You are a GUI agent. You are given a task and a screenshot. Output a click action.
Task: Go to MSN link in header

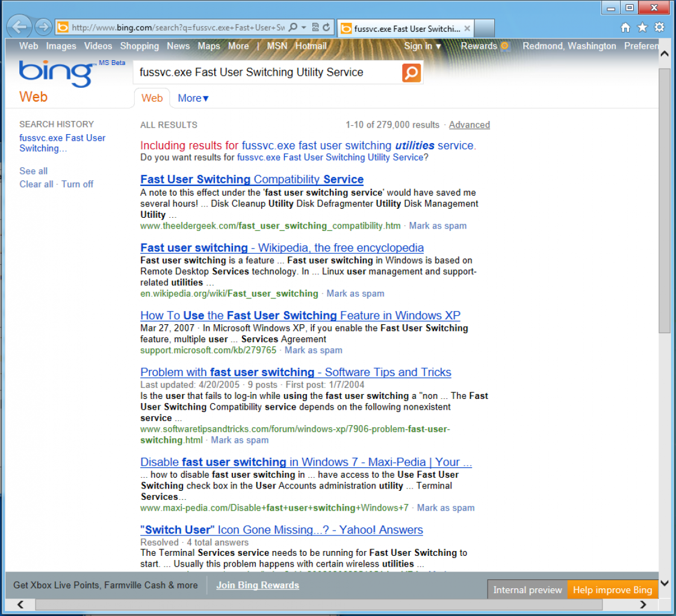277,46
